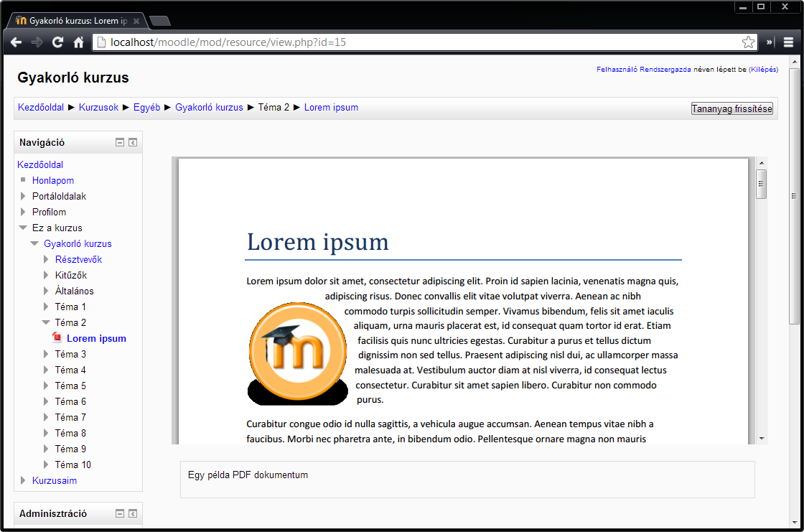Click the Gyakorló kurzus page heading
Viewport: 804px width, 532px height.
coord(73,78)
